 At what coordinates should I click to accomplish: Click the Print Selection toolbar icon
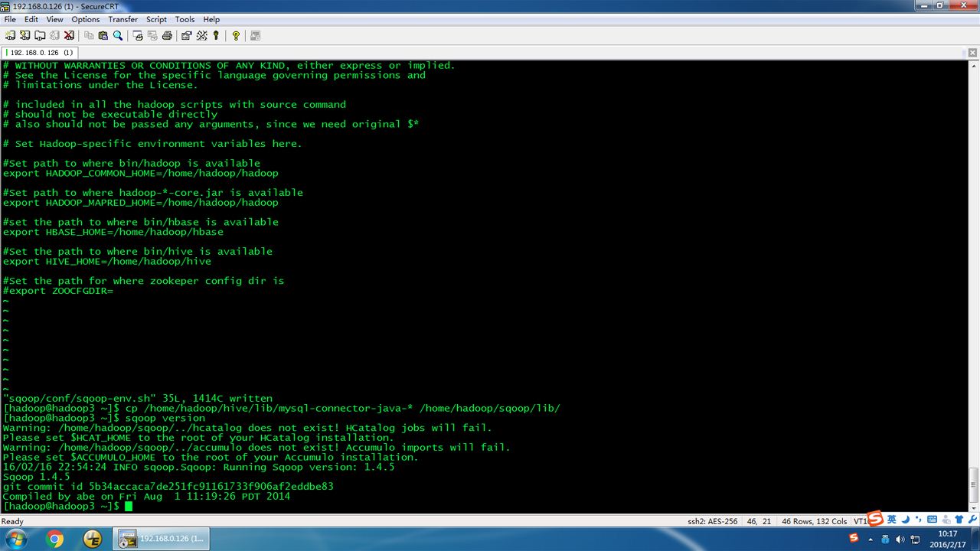pyautogui.click(x=152, y=35)
